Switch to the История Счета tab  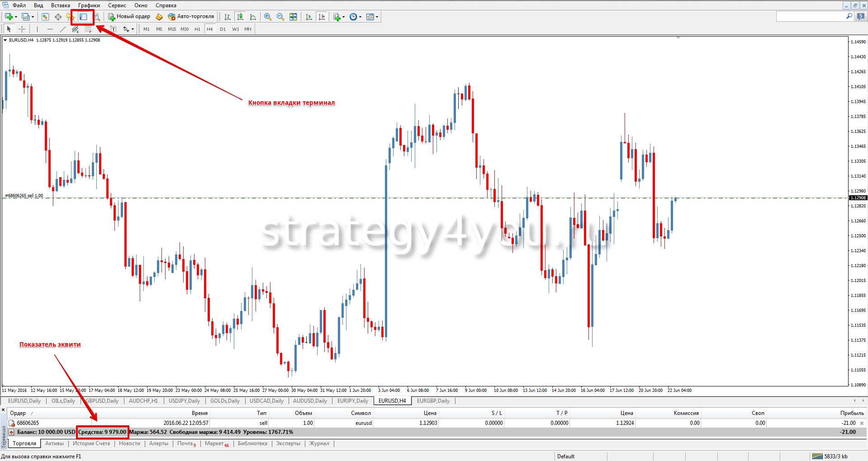(x=91, y=443)
